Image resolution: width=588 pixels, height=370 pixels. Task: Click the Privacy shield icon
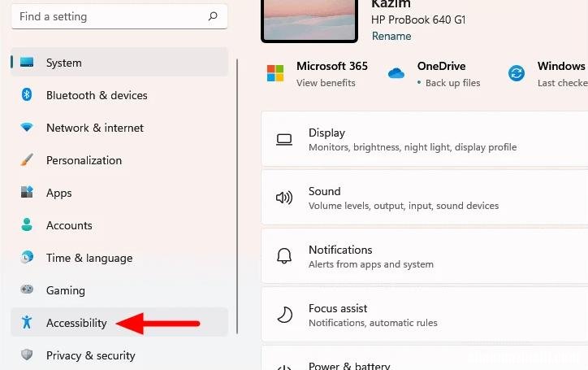point(27,355)
